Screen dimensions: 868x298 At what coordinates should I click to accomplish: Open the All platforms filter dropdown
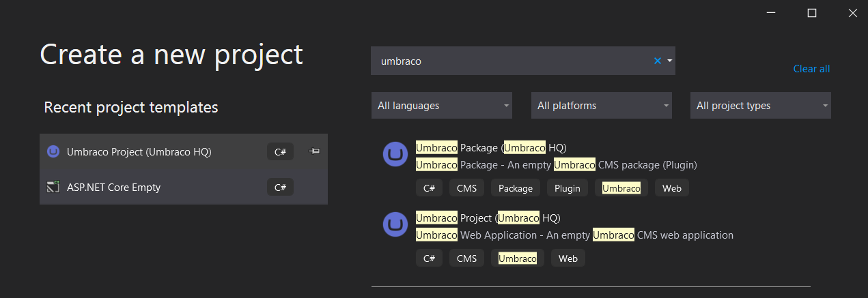602,106
